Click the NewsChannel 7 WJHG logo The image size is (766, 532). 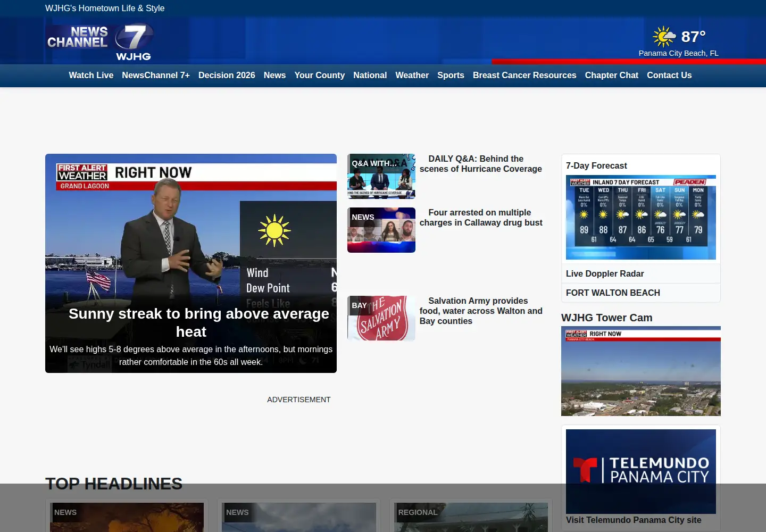(x=100, y=42)
